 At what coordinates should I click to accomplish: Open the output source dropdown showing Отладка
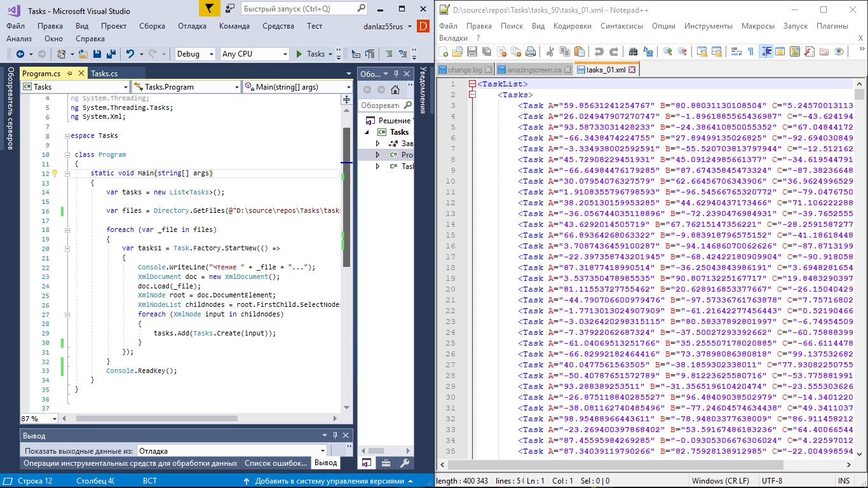(231, 451)
